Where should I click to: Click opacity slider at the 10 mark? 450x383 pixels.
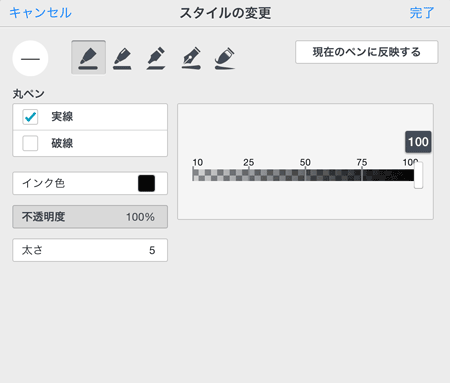pos(193,175)
